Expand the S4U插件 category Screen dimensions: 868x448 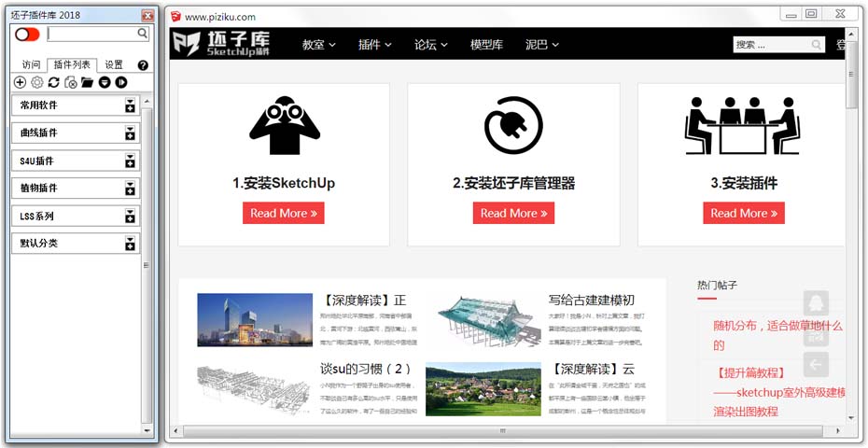[131, 161]
